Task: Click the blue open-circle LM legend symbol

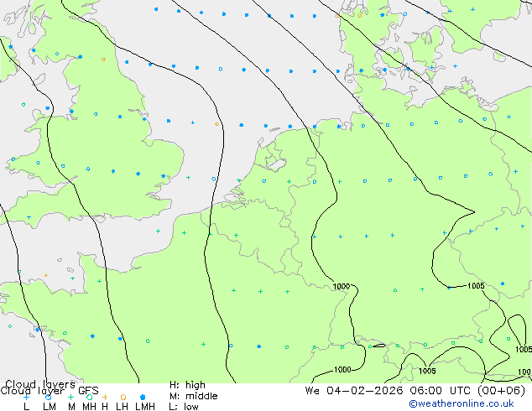Action: coord(48,397)
